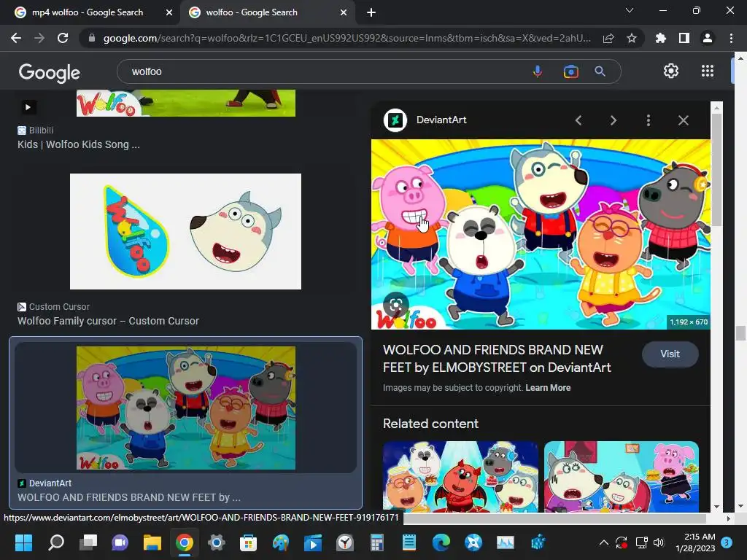This screenshot has width=747, height=560.
Task: Reload the current page
Action: [63, 38]
